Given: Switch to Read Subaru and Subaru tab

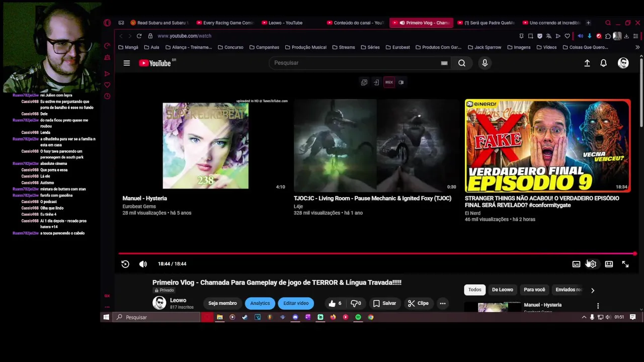Looking at the screenshot, I should click(159, 23).
